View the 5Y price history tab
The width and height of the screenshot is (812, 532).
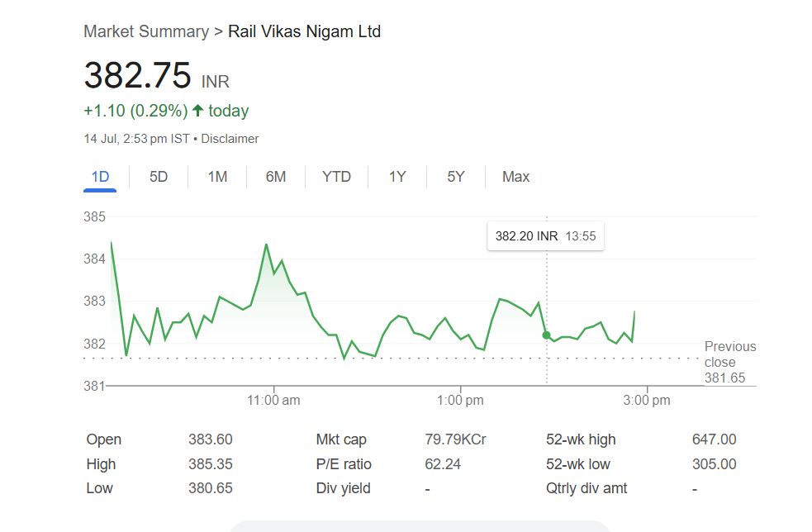[x=456, y=177]
